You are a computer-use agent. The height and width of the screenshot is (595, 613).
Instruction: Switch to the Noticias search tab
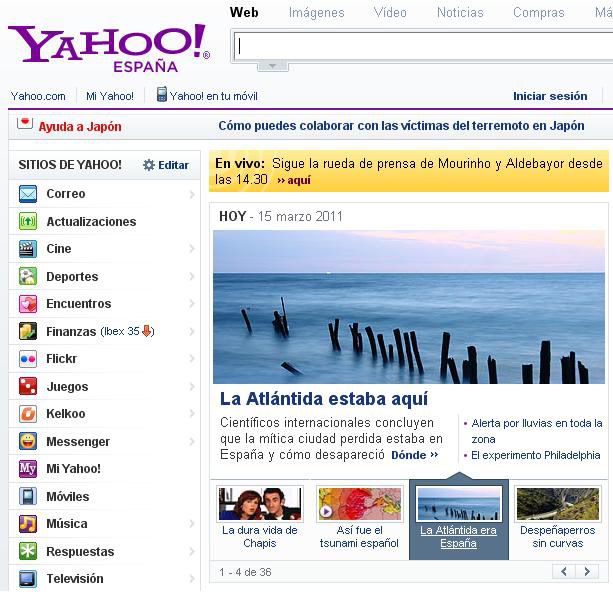460,13
